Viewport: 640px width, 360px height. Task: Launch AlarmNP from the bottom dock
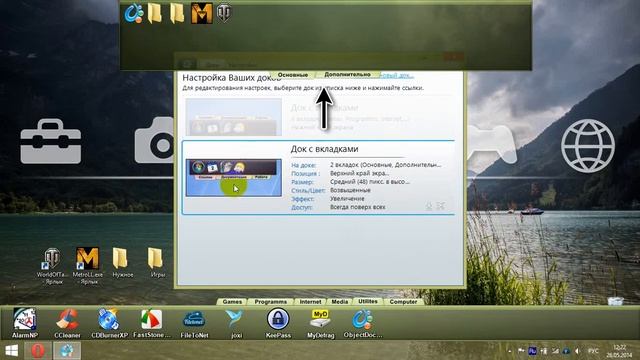(24, 323)
